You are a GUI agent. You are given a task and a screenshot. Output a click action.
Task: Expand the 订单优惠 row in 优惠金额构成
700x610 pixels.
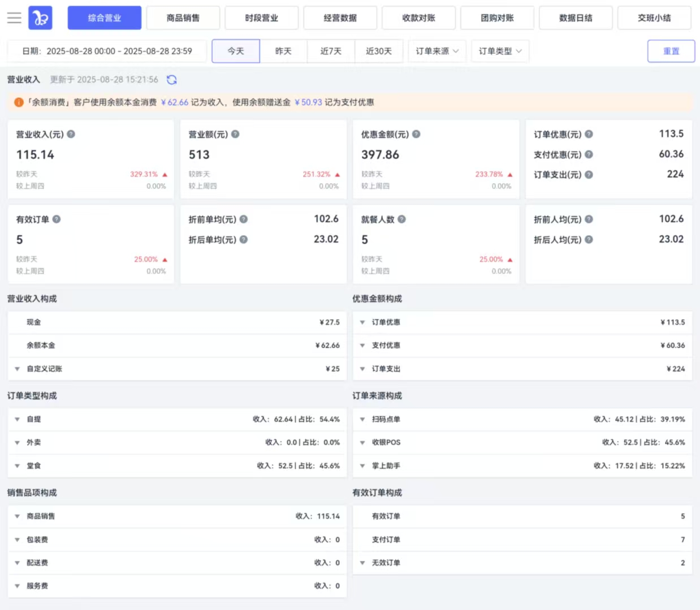point(522,322)
